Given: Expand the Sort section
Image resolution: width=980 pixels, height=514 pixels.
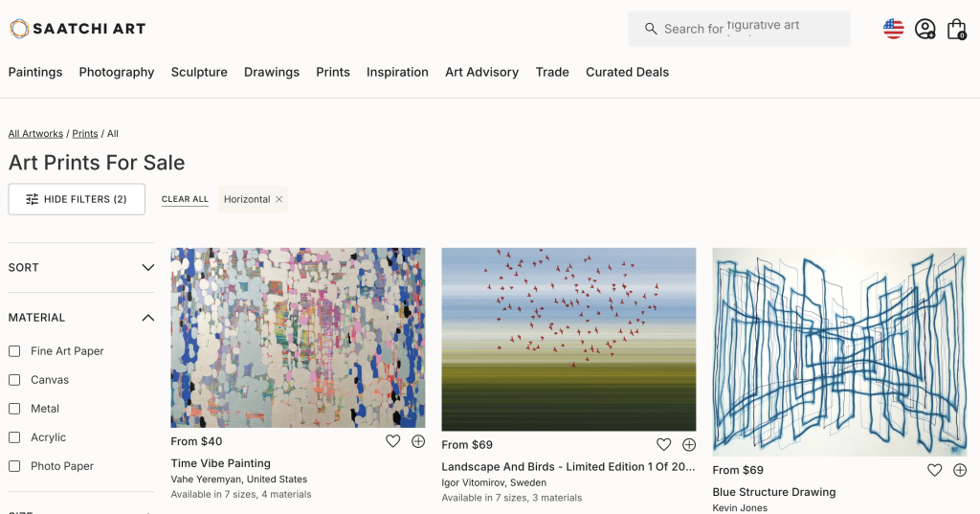Looking at the screenshot, I should (81, 267).
